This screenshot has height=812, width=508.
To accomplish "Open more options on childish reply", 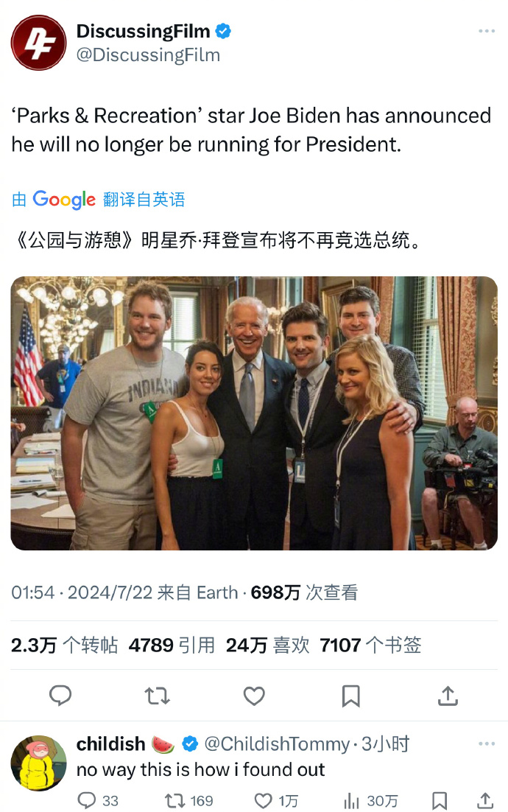I will pos(487,743).
